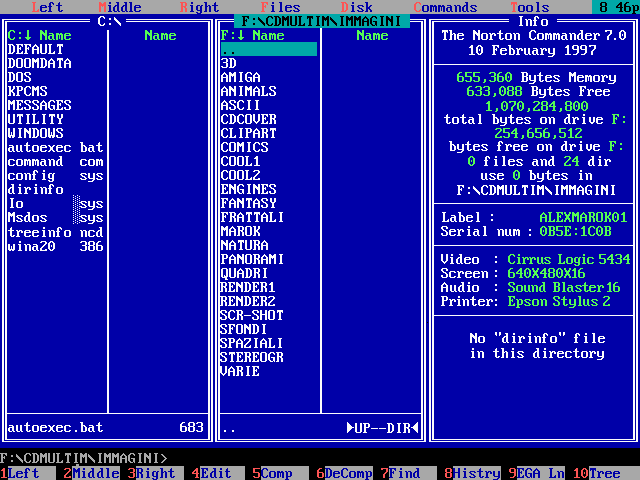
Task: Open the Commands menu
Action: [445, 7]
